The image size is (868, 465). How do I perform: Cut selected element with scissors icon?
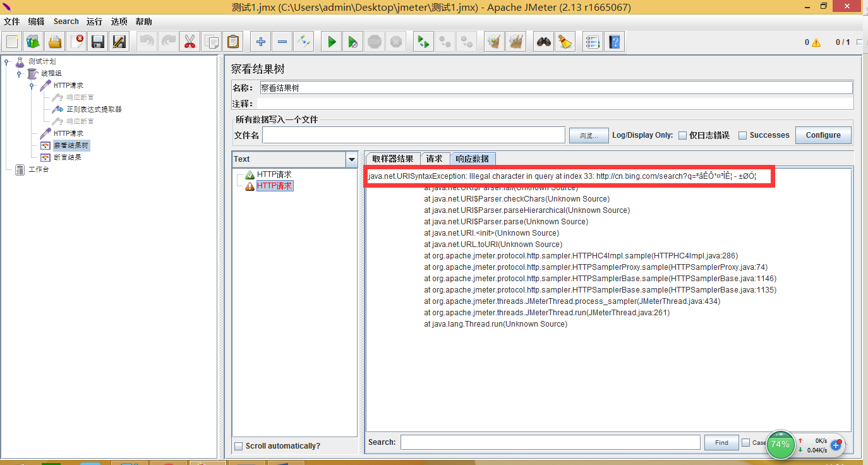pyautogui.click(x=190, y=42)
